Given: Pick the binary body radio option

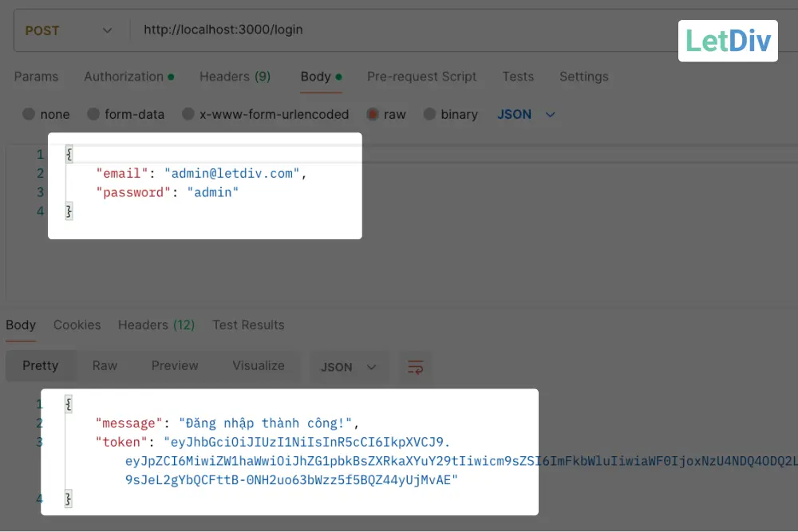Looking at the screenshot, I should pos(430,114).
